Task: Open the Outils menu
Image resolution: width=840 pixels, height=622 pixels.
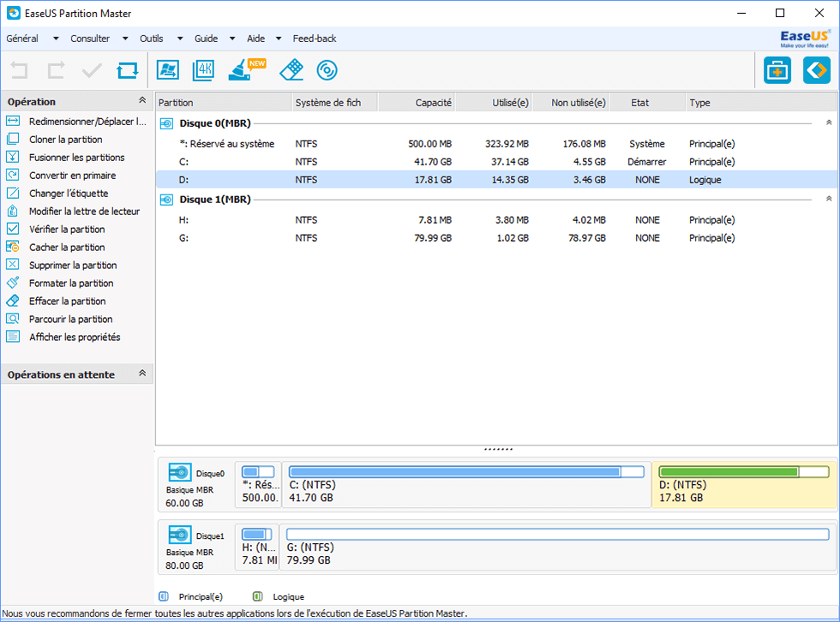Action: (152, 39)
